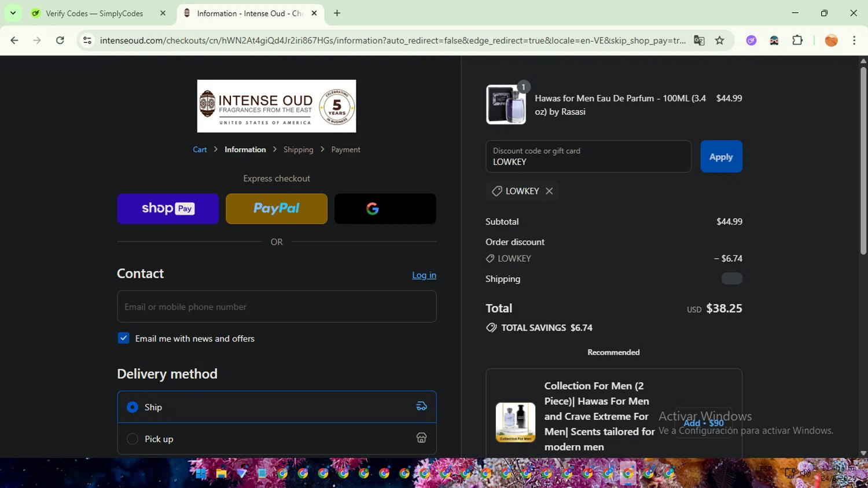The image size is (868, 488).
Task: Bookmark this page with the star icon
Action: [x=719, y=41]
